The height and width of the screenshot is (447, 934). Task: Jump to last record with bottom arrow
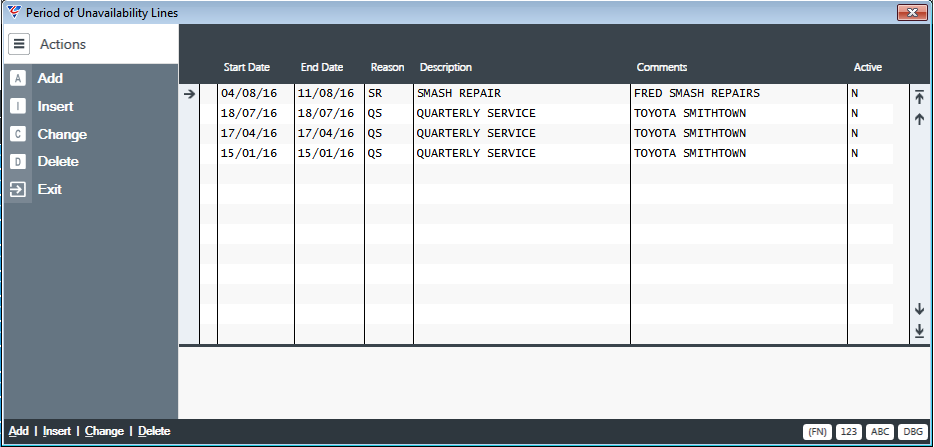click(919, 330)
